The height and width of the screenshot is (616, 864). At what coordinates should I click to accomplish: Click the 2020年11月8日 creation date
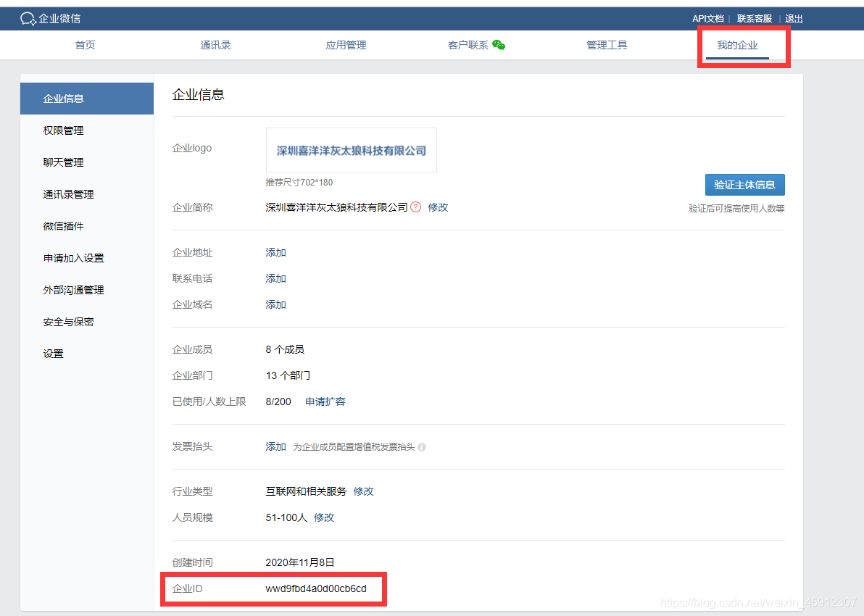coord(300,562)
